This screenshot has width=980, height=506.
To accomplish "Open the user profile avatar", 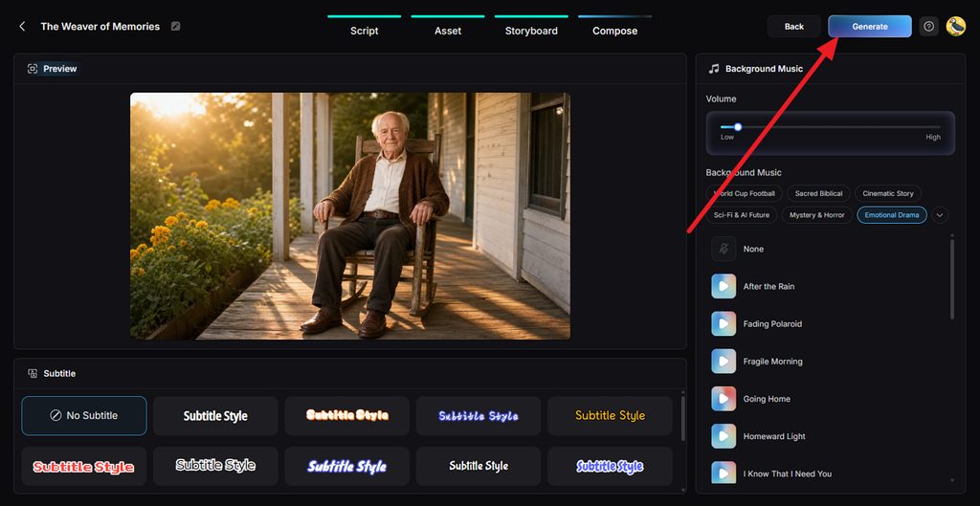I will pos(956,26).
